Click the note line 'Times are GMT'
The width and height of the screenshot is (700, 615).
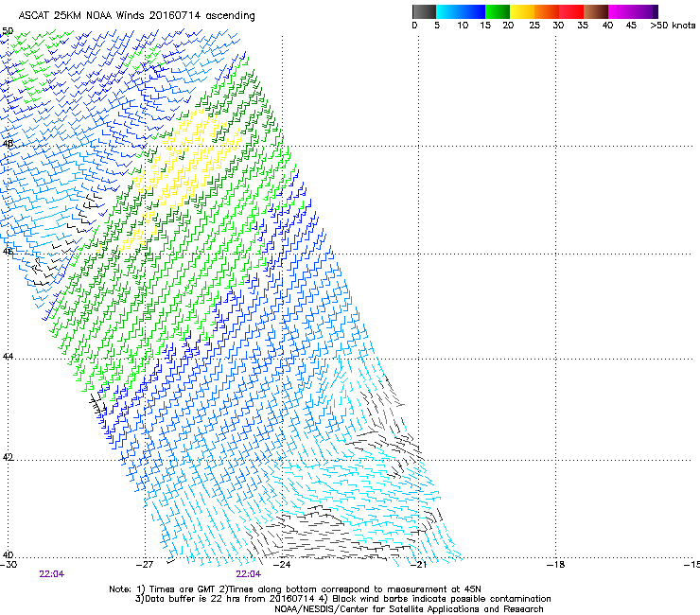[182, 589]
